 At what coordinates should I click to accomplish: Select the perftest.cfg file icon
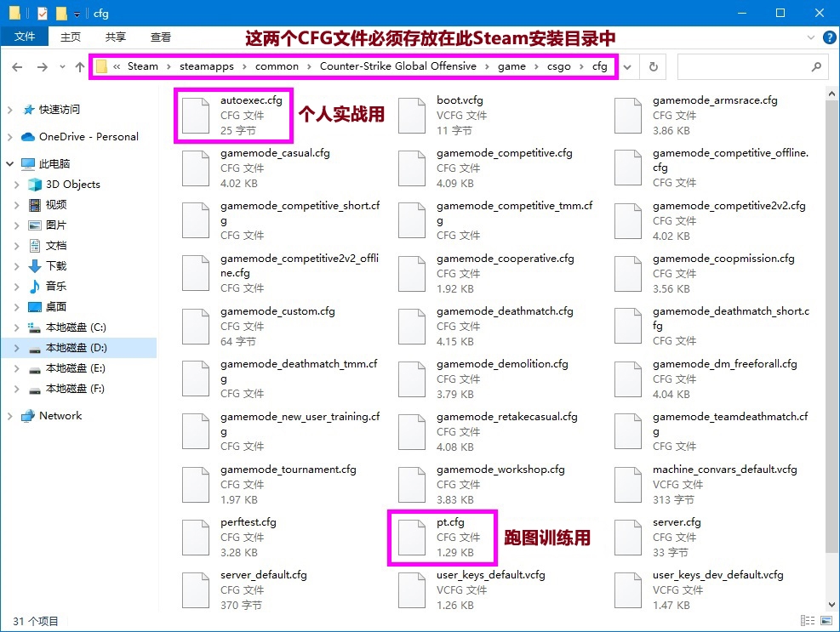point(196,538)
